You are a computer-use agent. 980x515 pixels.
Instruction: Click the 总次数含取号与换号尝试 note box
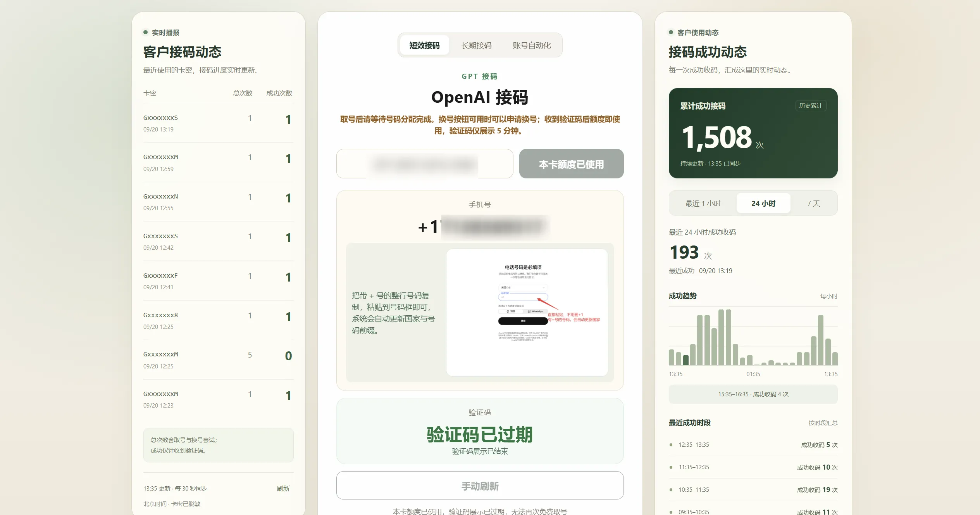click(x=218, y=445)
